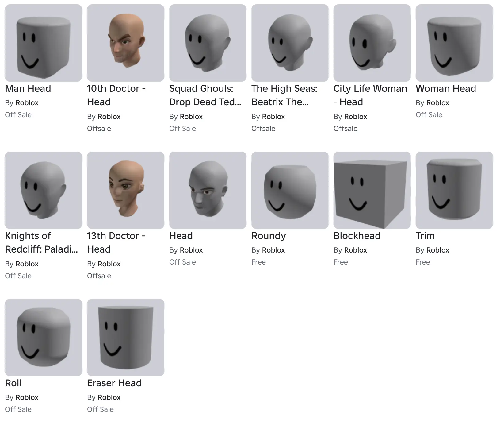
Task: Click the Woman Head title text
Action: [x=446, y=88]
